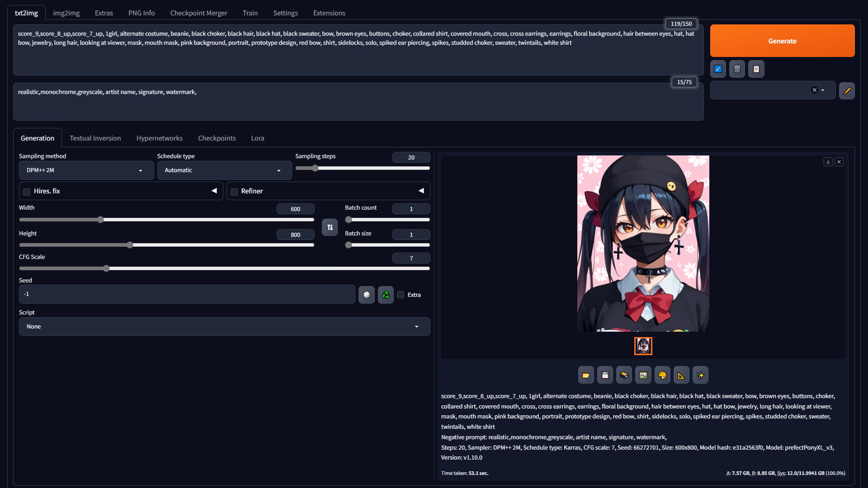
Task: Switch to Checkpoints sub-tab
Action: [217, 138]
